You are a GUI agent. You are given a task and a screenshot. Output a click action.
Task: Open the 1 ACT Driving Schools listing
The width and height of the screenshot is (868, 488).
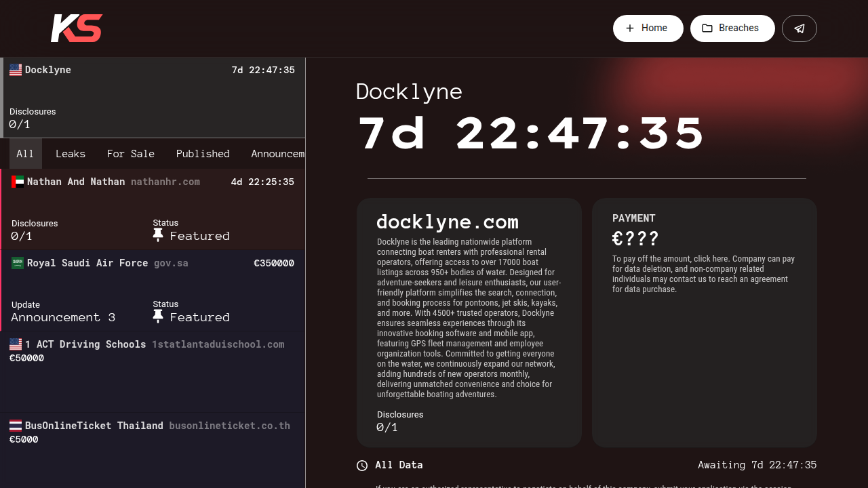tap(153, 372)
